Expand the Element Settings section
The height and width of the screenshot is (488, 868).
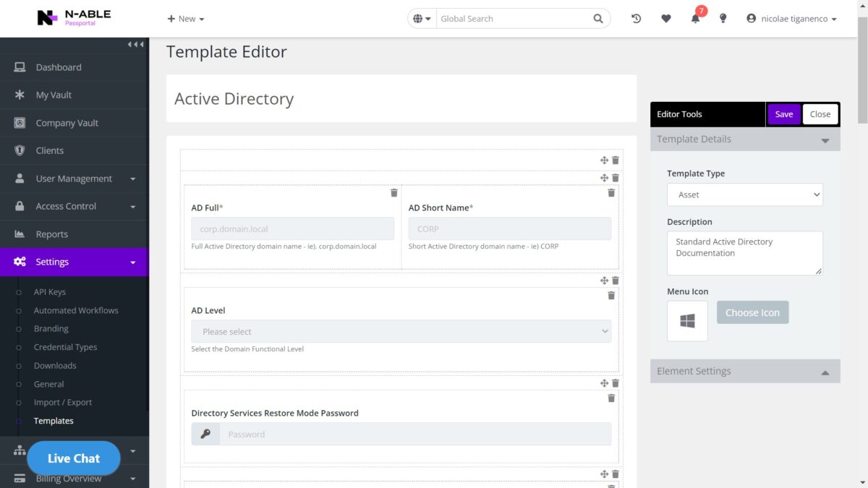pos(745,371)
